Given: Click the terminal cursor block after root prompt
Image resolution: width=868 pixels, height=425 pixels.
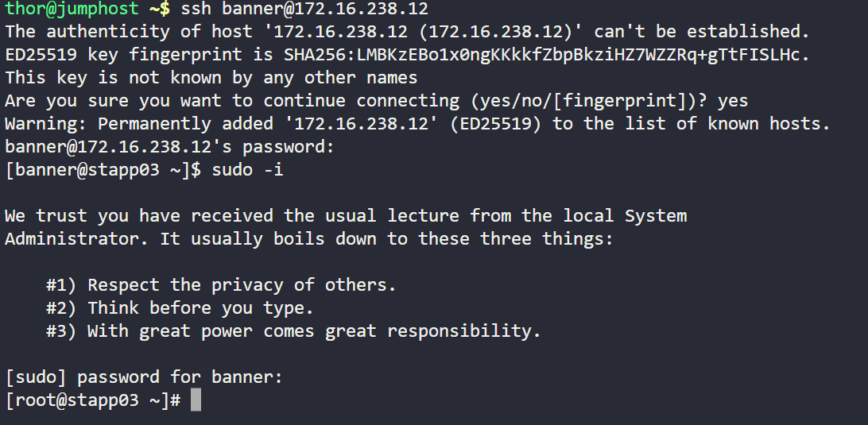Looking at the screenshot, I should [196, 400].
